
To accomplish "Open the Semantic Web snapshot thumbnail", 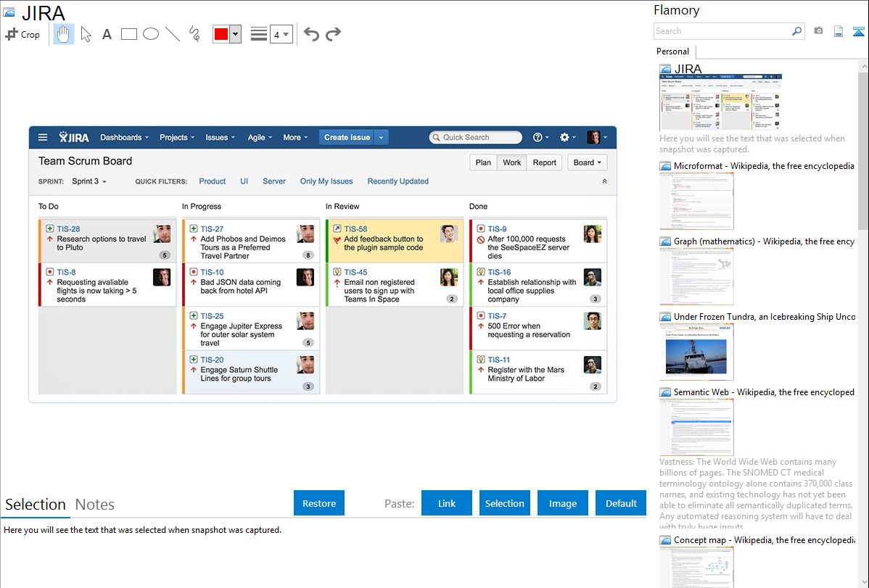I will (696, 427).
